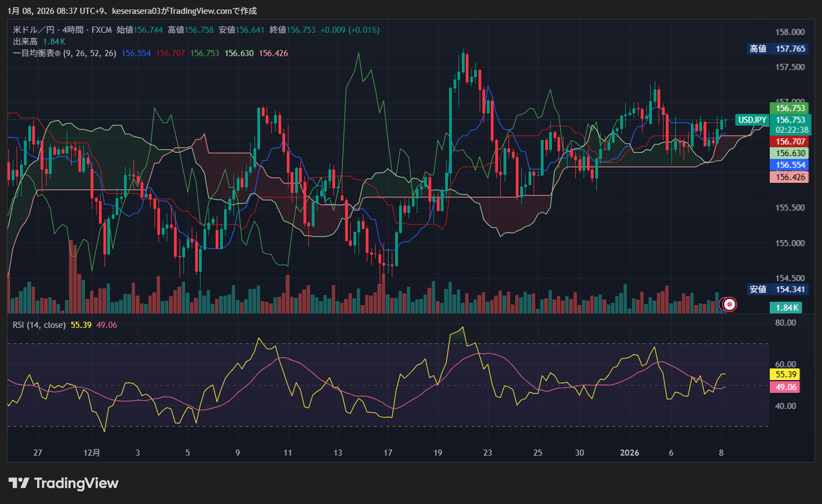The height and width of the screenshot is (504, 822).
Task: Click the teal 1.84K volume axis tag
Action: [785, 308]
